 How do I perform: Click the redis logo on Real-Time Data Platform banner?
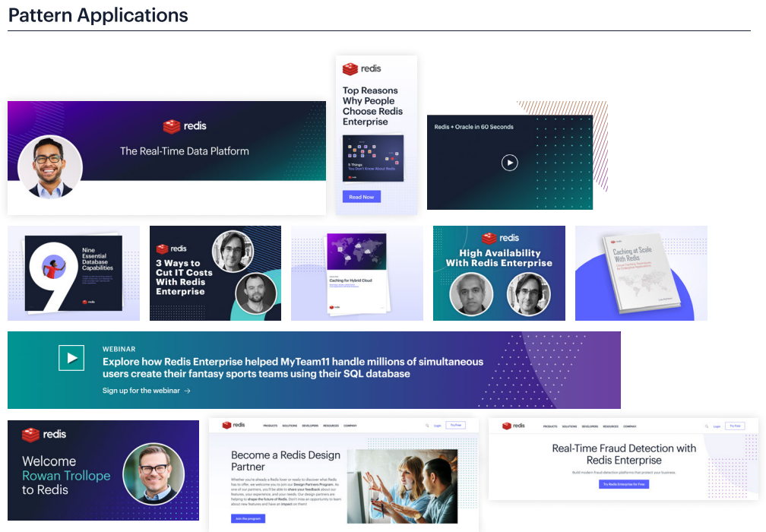coord(185,126)
